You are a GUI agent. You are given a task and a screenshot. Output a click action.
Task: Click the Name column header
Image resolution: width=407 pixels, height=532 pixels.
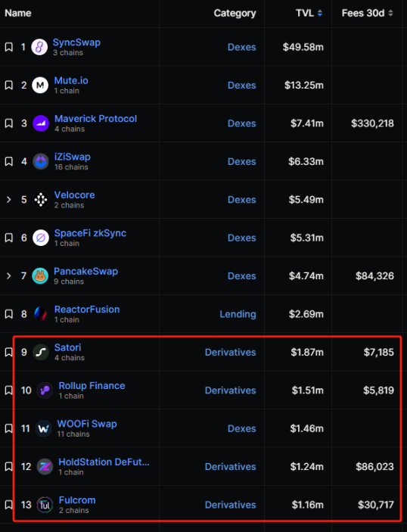tap(18, 13)
